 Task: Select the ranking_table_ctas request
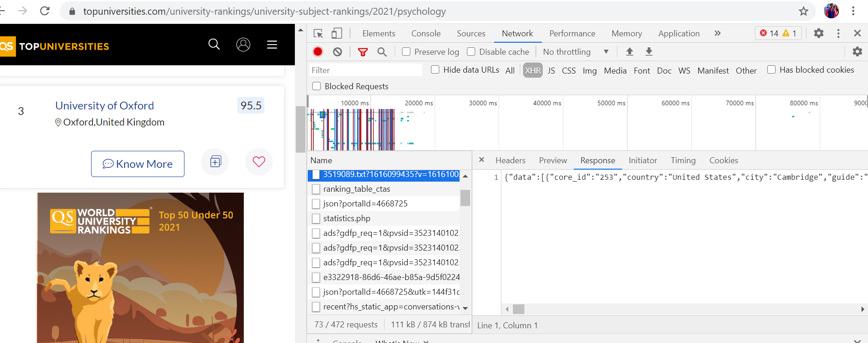384,189
